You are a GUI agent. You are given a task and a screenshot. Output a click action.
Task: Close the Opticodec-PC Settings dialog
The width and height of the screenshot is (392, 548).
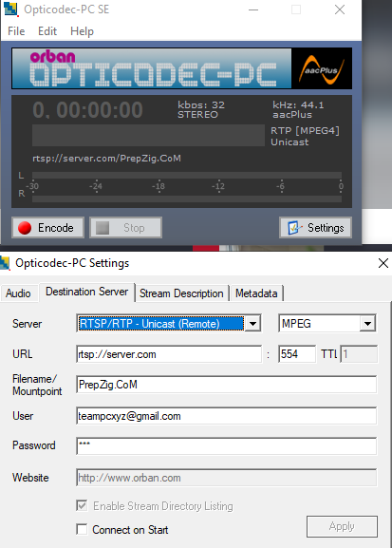pyautogui.click(x=383, y=263)
